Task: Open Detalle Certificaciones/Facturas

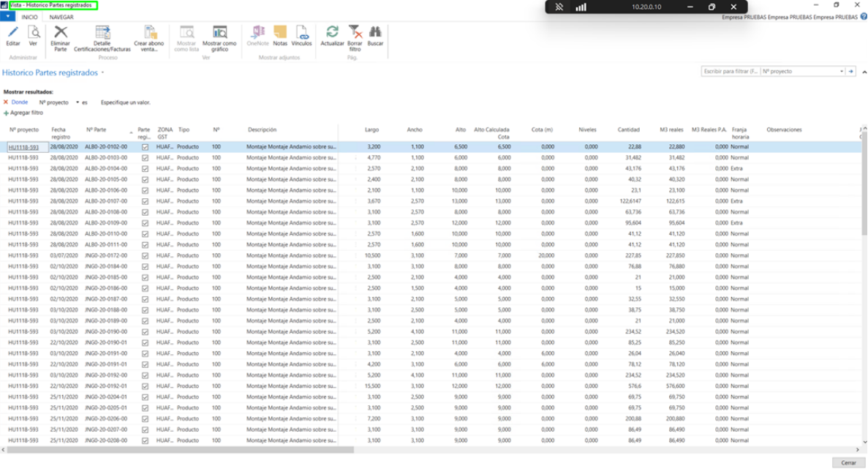Action: (x=102, y=33)
